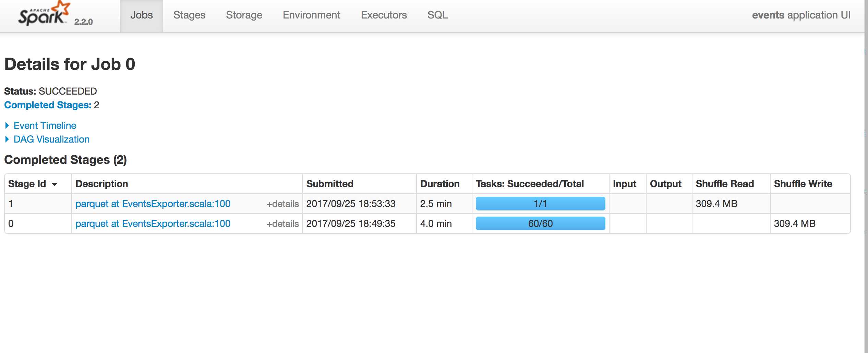Click the Duration column header
Image resolution: width=868 pixels, height=353 pixels.
point(444,184)
